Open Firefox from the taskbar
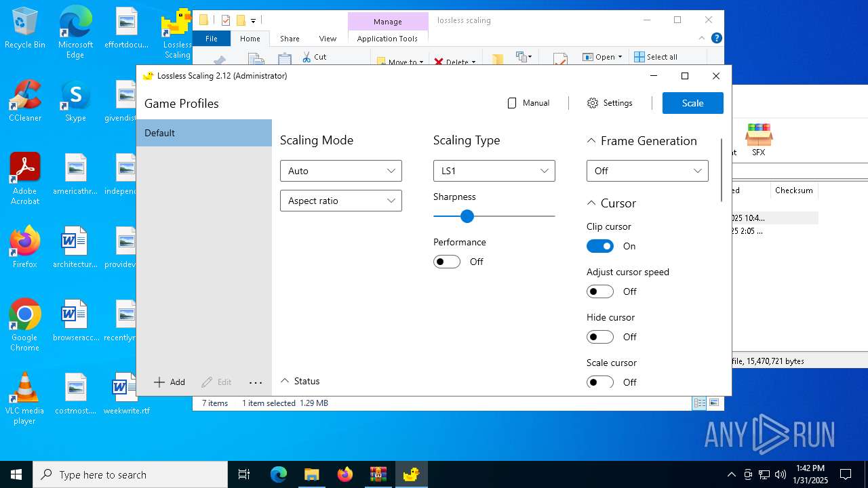This screenshot has height=488, width=868. 344,474
